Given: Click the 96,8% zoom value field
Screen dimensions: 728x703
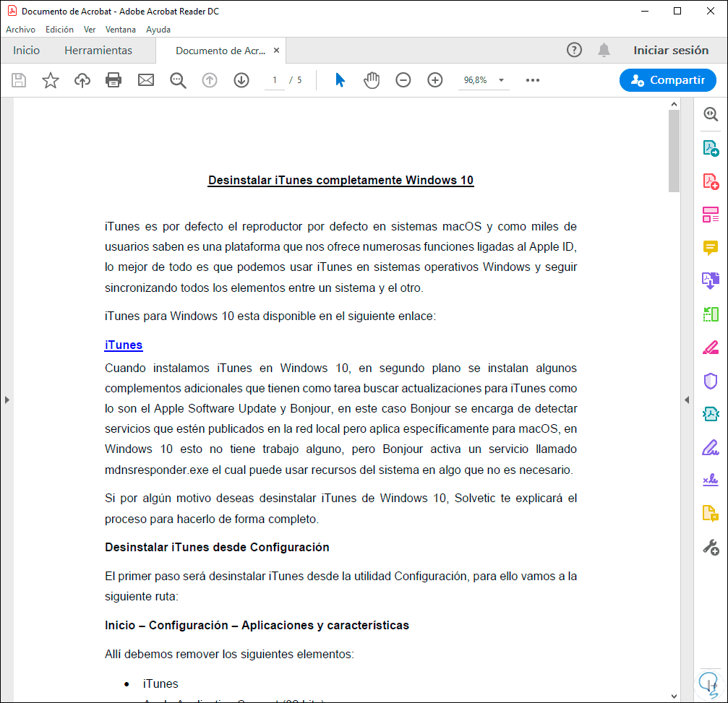Looking at the screenshot, I should pyautogui.click(x=476, y=80).
